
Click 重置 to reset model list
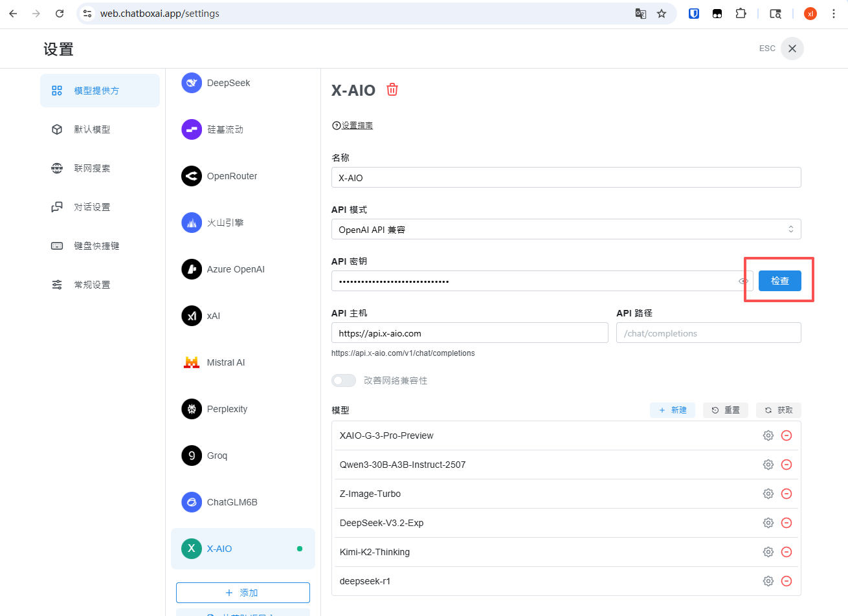point(726,410)
